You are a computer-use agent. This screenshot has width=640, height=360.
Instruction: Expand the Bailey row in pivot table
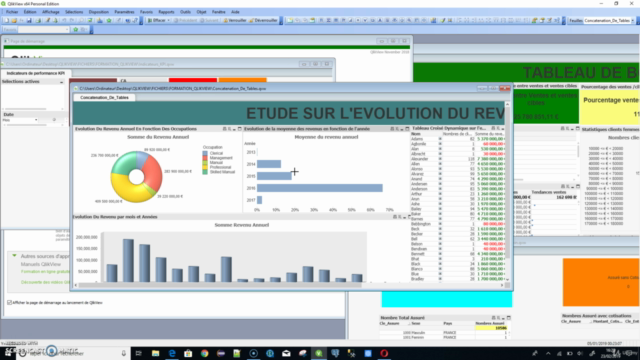click(440, 209)
